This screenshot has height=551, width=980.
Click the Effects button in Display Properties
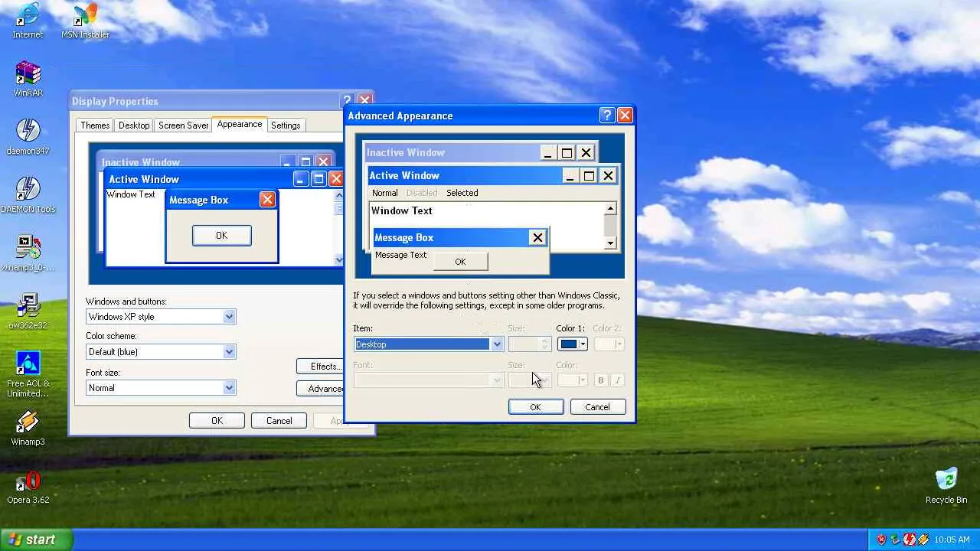320,367
